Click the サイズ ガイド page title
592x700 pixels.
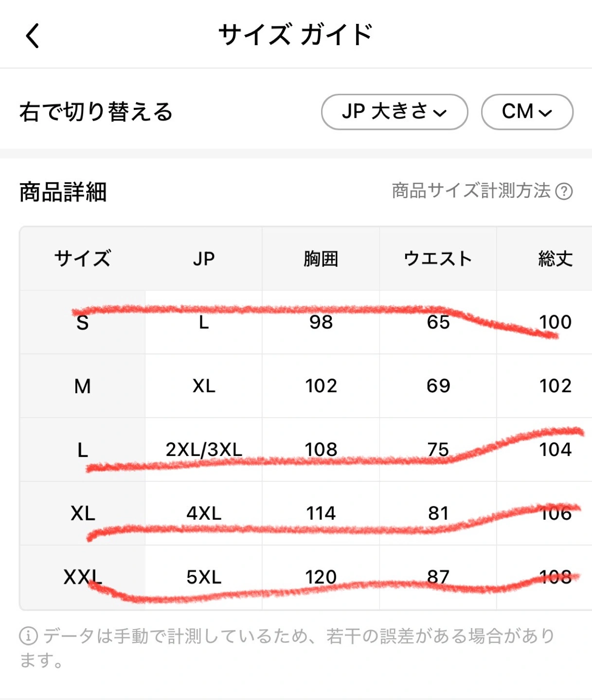tap(295, 35)
